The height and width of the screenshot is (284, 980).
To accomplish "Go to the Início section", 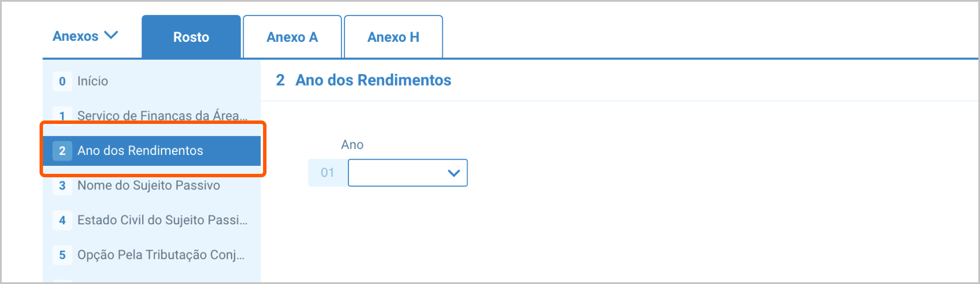I will coord(93,81).
